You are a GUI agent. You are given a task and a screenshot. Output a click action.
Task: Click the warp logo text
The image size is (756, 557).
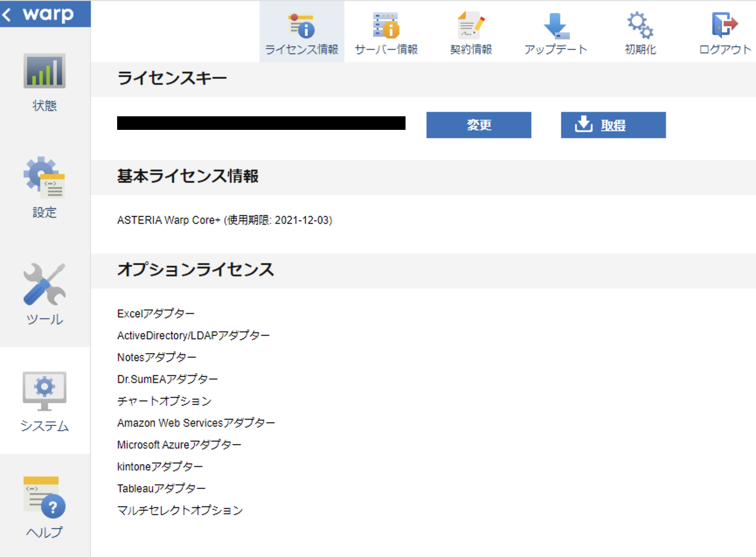pyautogui.click(x=49, y=14)
